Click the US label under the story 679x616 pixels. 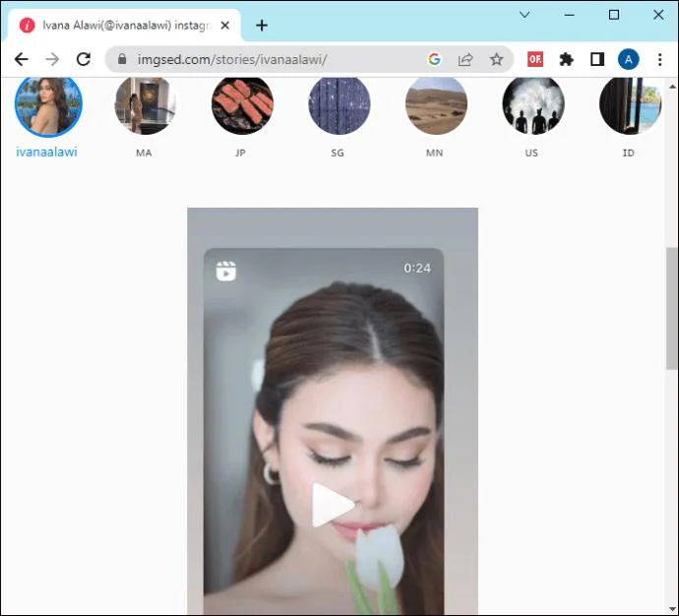tap(531, 153)
